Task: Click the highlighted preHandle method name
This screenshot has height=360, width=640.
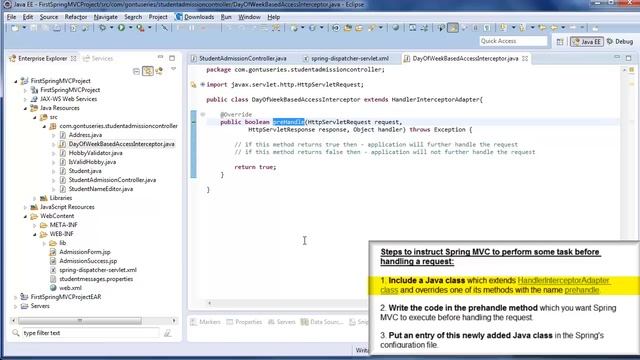Action: pyautogui.click(x=289, y=122)
